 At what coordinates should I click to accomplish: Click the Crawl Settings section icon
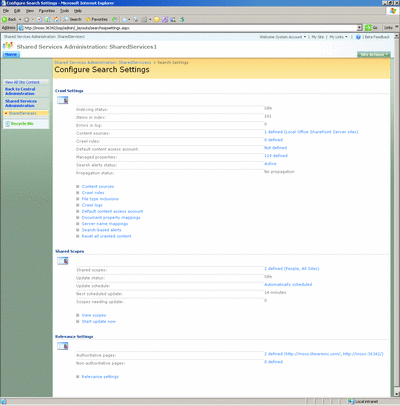point(63,100)
